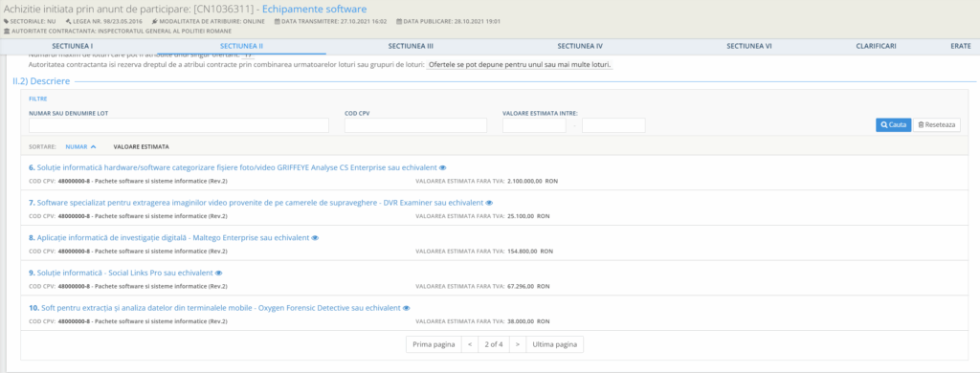Click the Cauta search button

click(x=893, y=125)
